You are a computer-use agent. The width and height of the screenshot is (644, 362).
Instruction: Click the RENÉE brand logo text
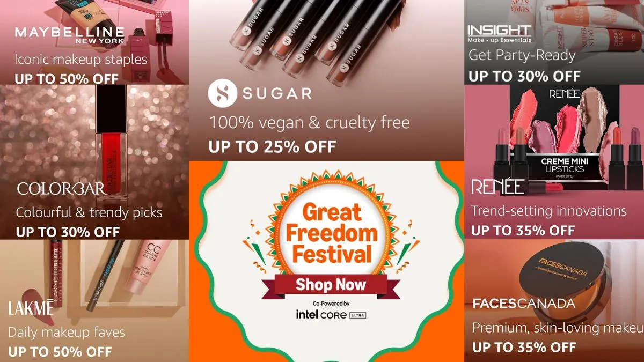point(497,187)
